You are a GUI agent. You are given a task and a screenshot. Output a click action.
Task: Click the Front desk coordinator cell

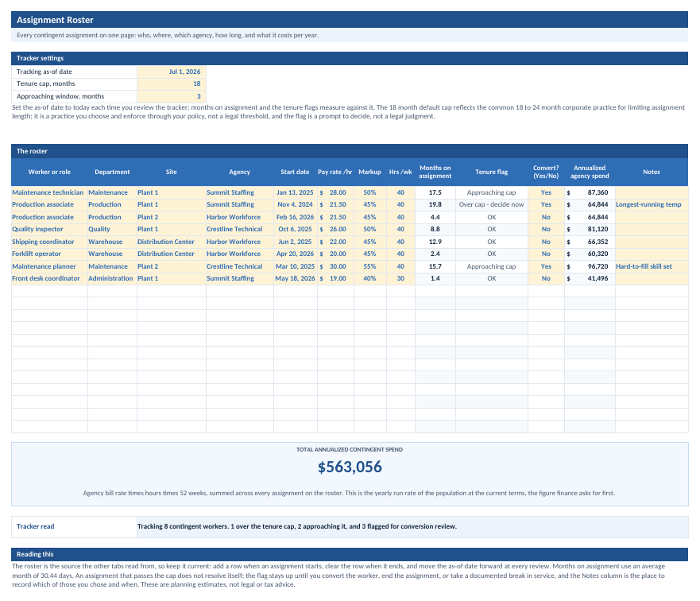49,278
